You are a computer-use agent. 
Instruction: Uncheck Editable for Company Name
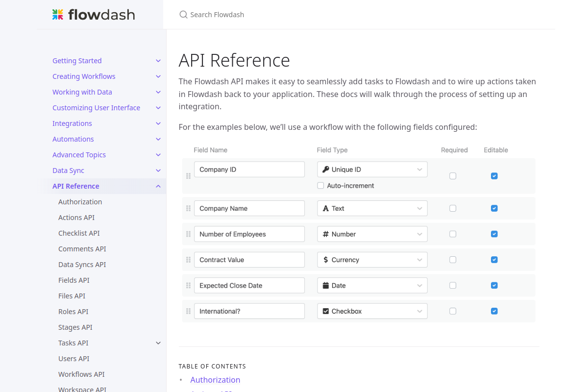tap(494, 208)
